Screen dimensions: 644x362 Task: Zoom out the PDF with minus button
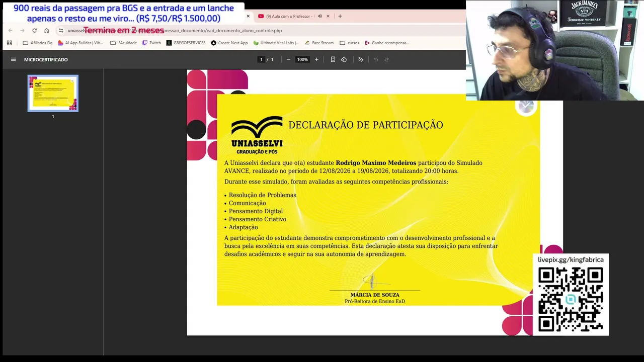pos(288,59)
